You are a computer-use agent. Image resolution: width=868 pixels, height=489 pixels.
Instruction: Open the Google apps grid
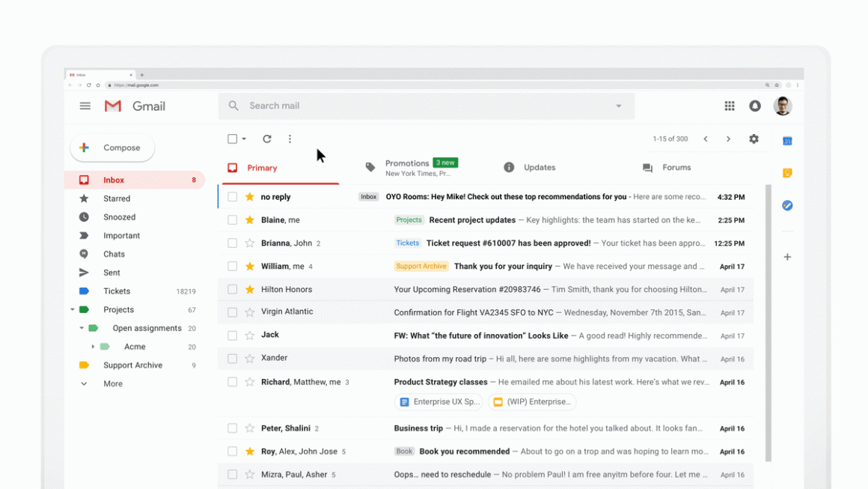[x=730, y=106]
